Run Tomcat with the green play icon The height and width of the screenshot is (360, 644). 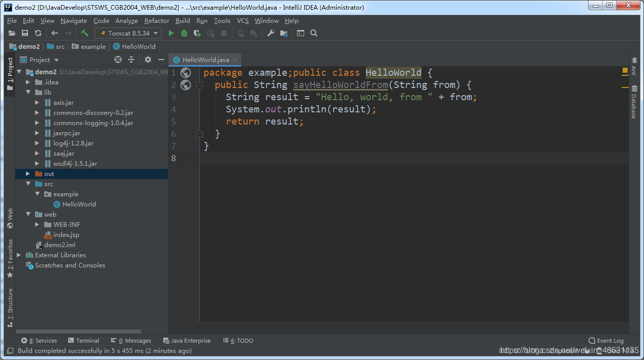[x=171, y=33]
